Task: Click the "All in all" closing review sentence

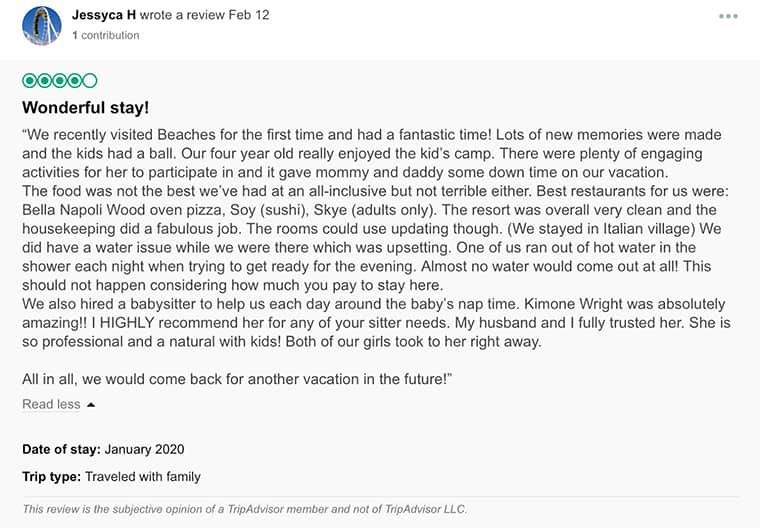Action: tap(237, 379)
